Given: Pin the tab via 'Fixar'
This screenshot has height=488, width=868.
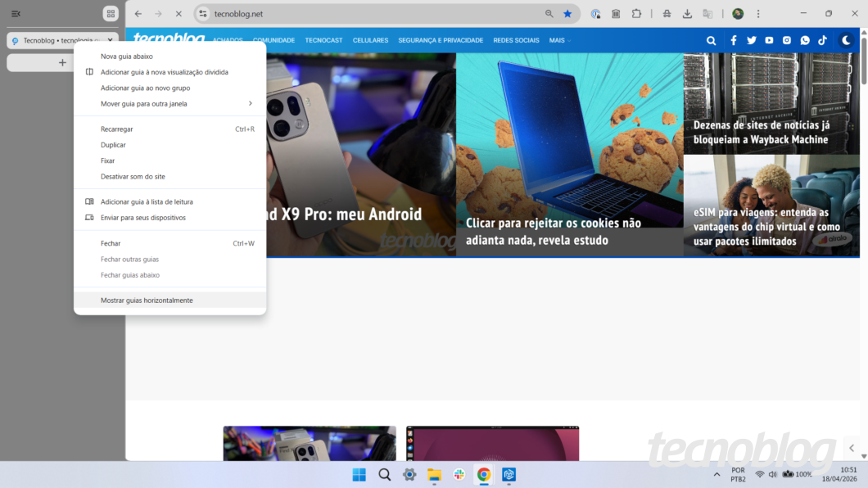Looking at the screenshot, I should 107,160.
